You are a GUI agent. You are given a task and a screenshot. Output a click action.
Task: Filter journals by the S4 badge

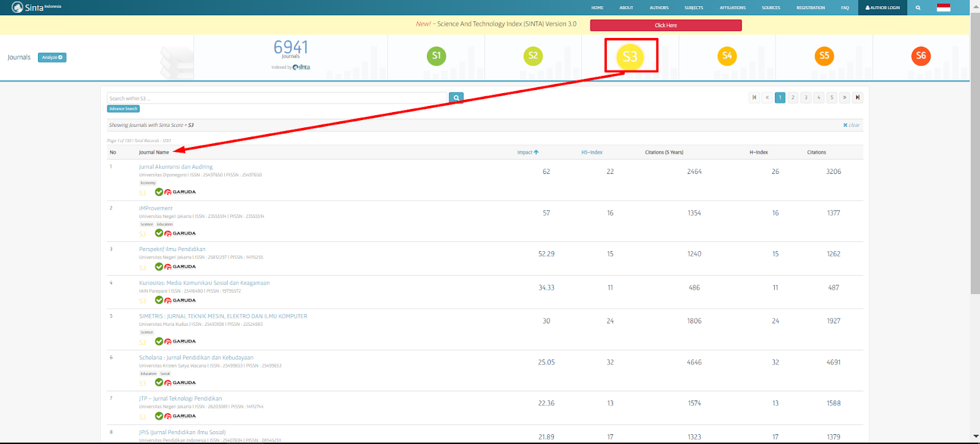pyautogui.click(x=727, y=56)
